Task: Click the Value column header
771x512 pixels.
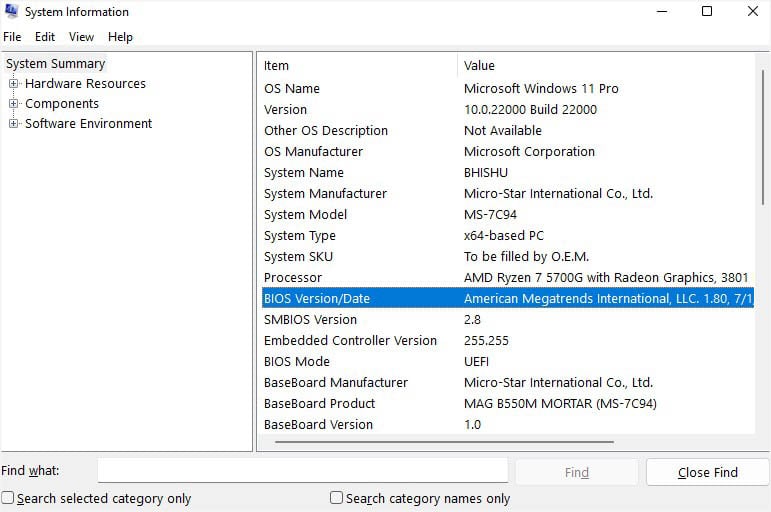Action: [606, 65]
